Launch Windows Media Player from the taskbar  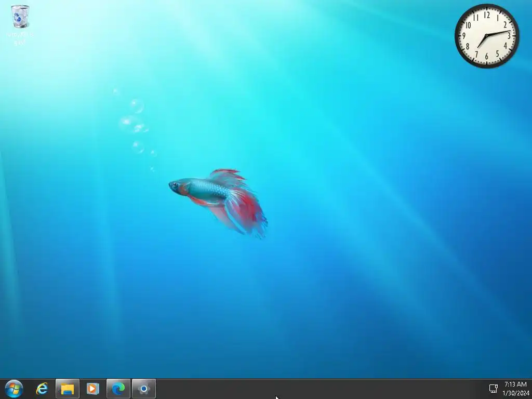pos(92,389)
